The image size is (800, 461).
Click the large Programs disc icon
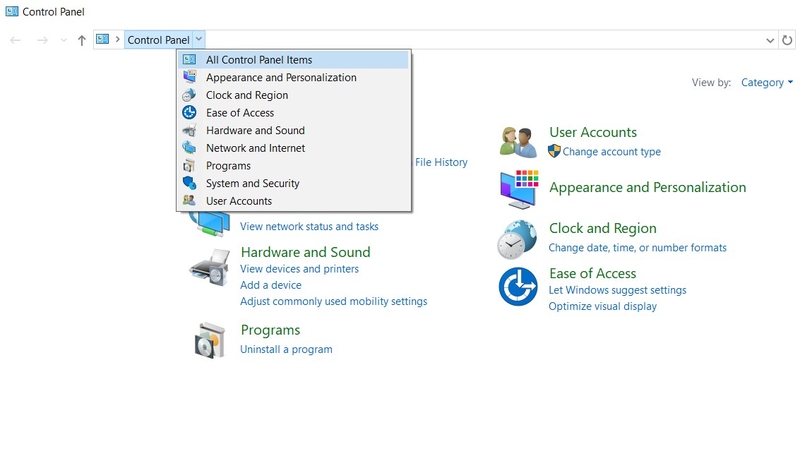210,340
